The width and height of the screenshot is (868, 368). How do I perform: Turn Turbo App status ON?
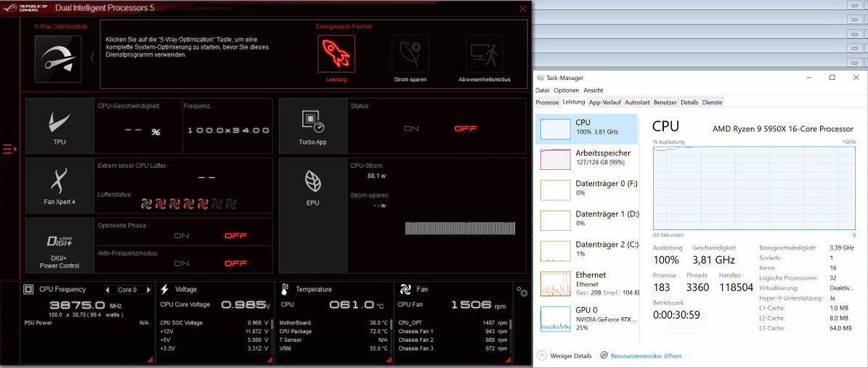tap(411, 128)
